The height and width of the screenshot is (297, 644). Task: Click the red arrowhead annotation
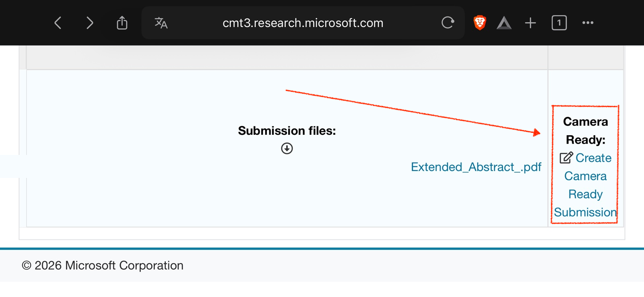537,132
